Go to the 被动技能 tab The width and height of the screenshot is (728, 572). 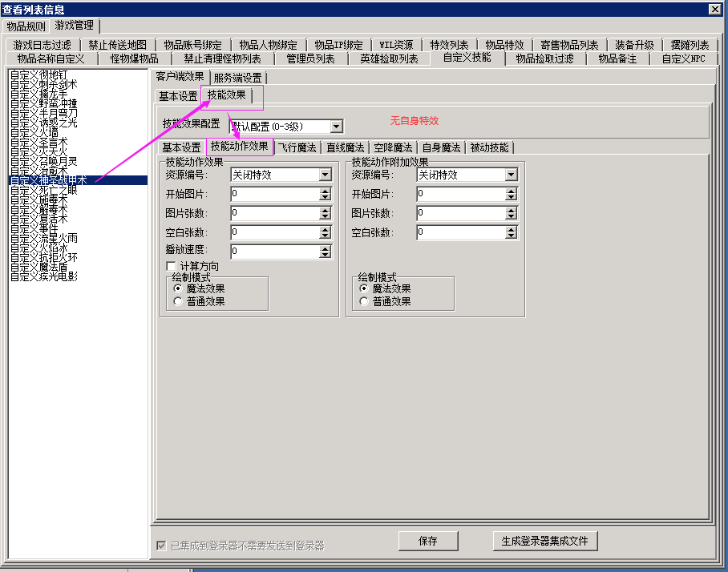point(489,147)
